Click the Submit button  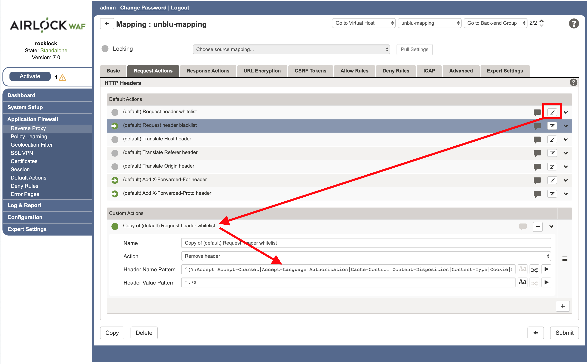point(564,333)
